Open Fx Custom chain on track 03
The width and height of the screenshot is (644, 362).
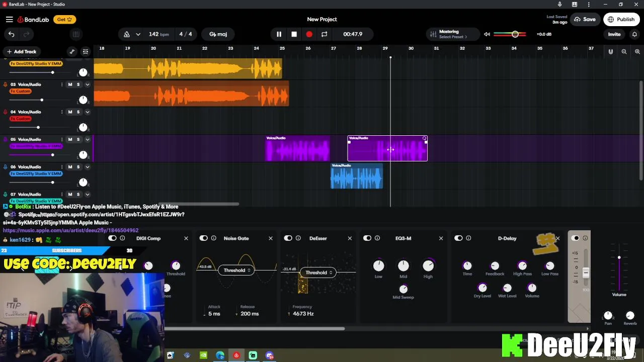pyautogui.click(x=21, y=91)
